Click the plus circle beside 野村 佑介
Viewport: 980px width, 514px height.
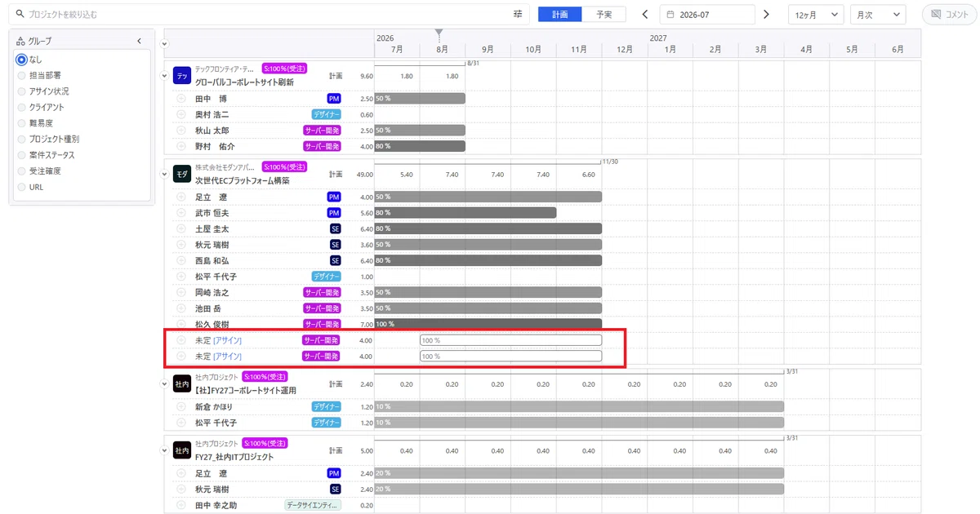point(181,147)
